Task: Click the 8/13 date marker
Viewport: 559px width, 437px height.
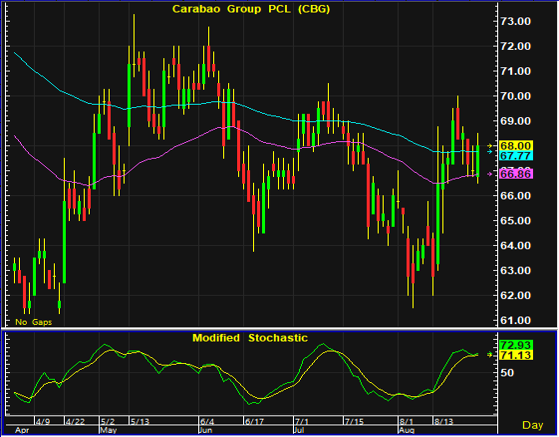Action: point(443,421)
